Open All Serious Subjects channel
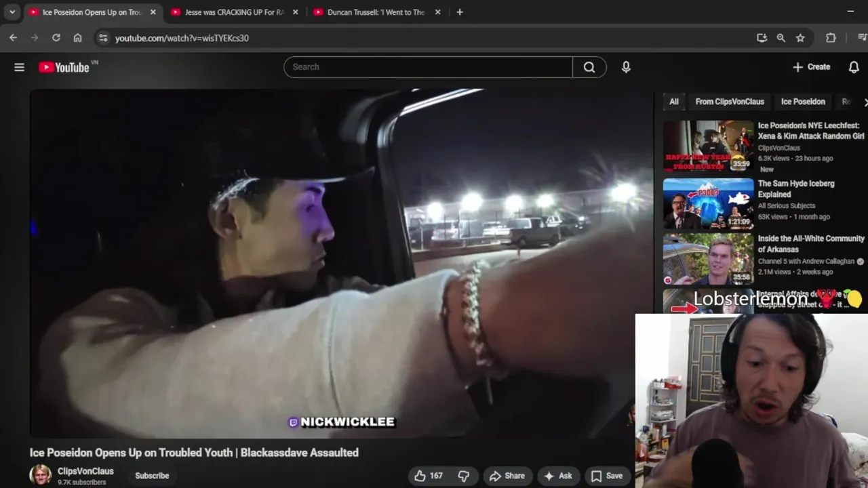The height and width of the screenshot is (488, 868). pyautogui.click(x=787, y=206)
